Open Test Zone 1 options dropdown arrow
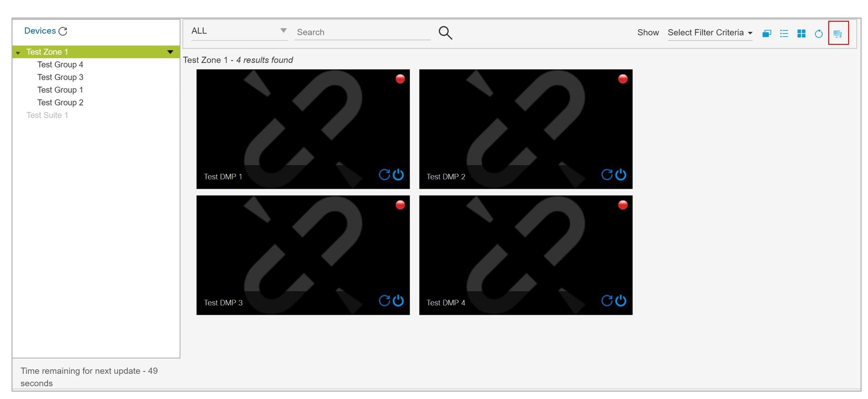Image resolution: width=868 pixels, height=399 pixels. 170,52
